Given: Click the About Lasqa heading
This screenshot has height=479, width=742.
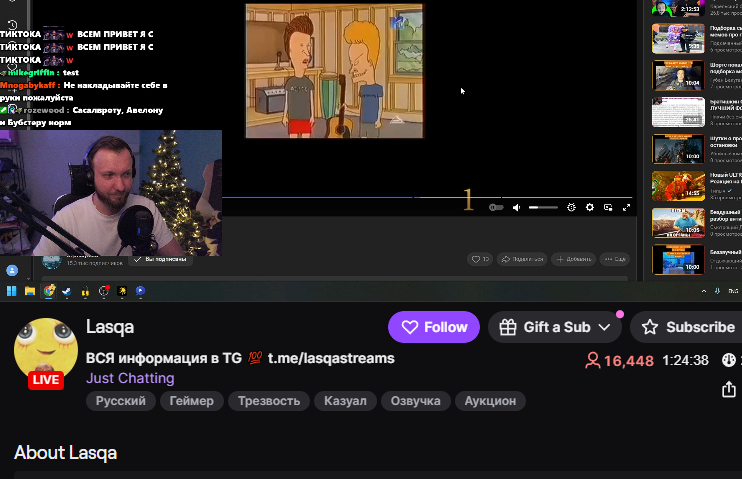Looking at the screenshot, I should [x=65, y=452].
